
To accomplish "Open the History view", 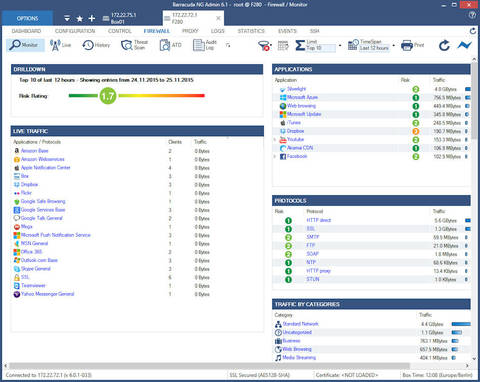I will point(96,45).
